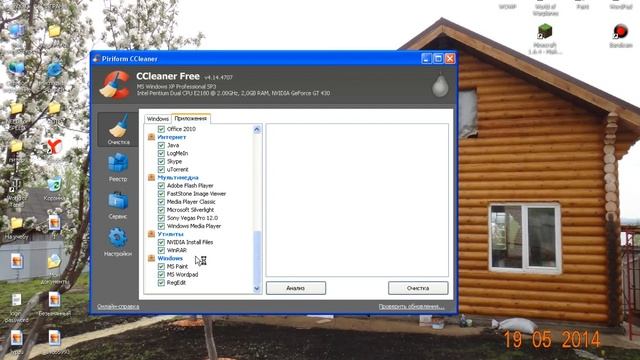Uncheck the uTorrent checkbox

click(x=161, y=169)
